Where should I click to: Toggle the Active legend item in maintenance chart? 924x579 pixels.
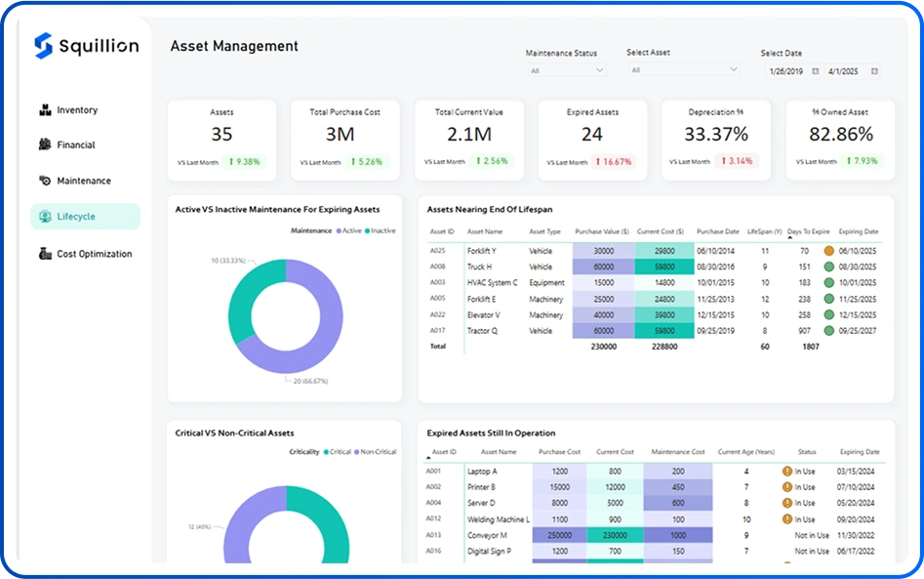point(351,230)
